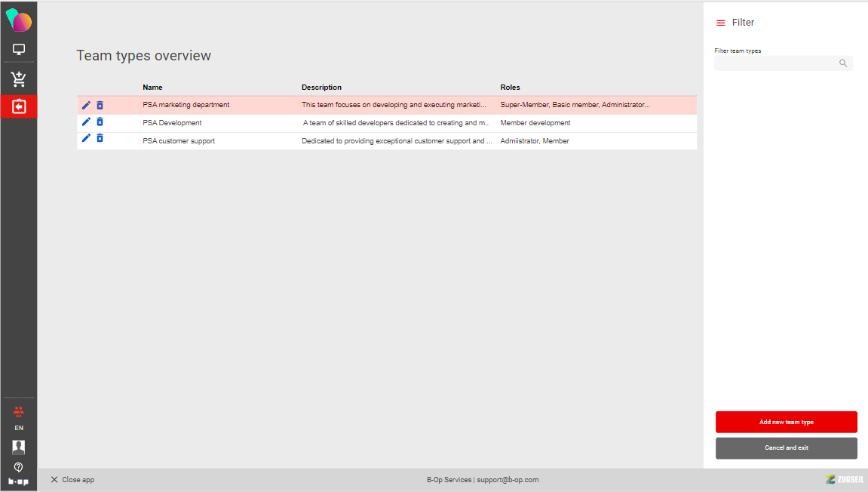Open the shopping cart icon in sidebar
Image resolution: width=868 pixels, height=492 pixels.
tap(19, 79)
